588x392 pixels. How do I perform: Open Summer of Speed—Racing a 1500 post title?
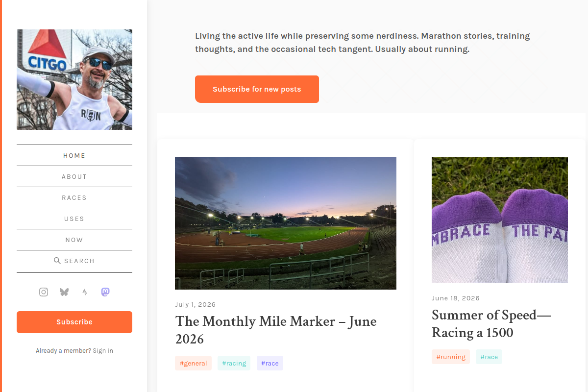point(491,323)
